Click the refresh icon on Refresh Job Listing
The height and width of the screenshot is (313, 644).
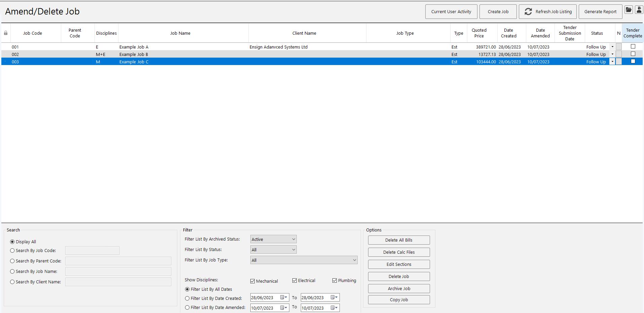coord(528,11)
